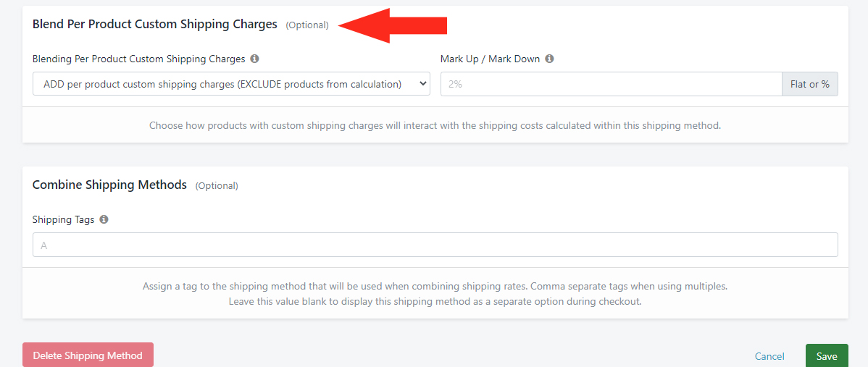Screen dimensions: 868x367
Task: Click the (Optional) label beside Combine Shipping Methods
Action: click(217, 186)
